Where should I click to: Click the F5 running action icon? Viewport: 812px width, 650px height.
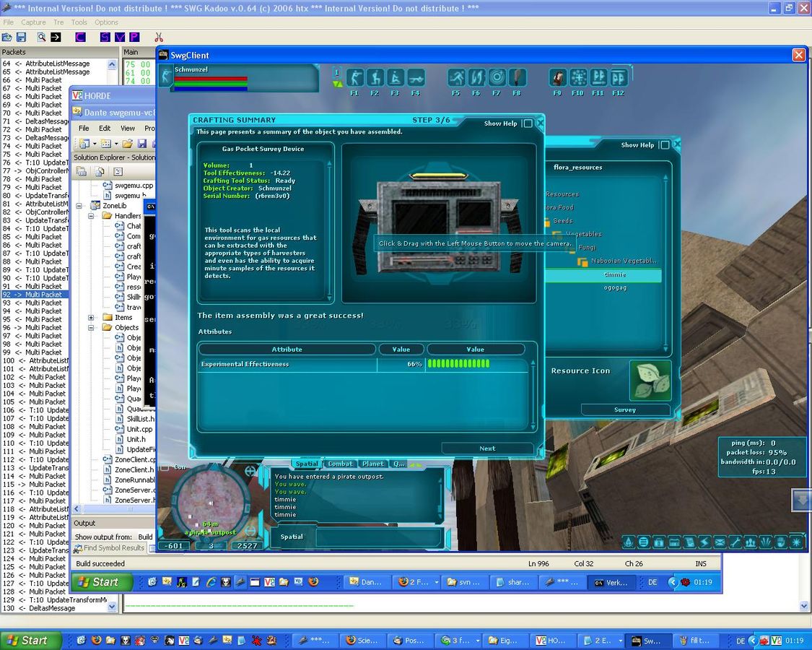pyautogui.click(x=456, y=78)
